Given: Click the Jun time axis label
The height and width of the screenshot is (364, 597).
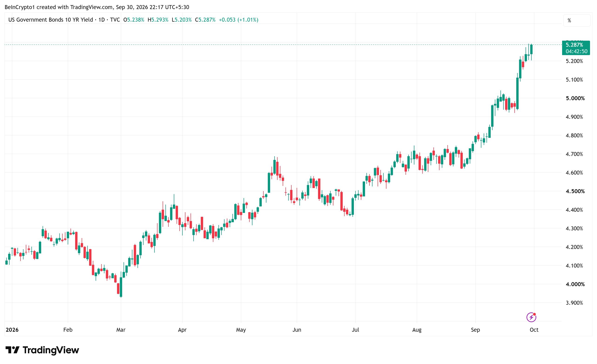Looking at the screenshot, I should (x=297, y=330).
